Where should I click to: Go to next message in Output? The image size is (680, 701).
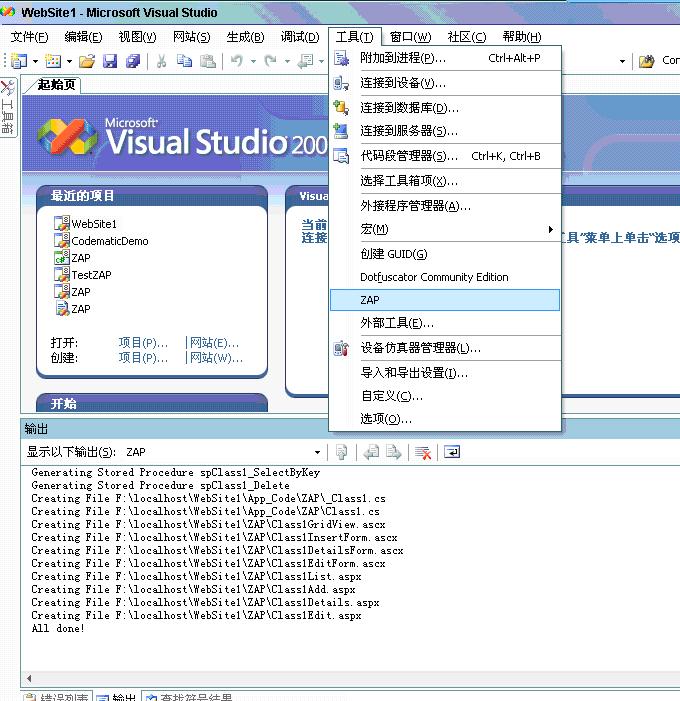pos(393,452)
